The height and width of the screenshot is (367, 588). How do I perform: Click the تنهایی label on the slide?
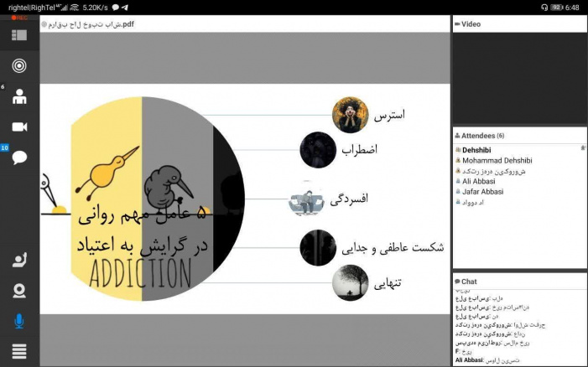point(388,283)
